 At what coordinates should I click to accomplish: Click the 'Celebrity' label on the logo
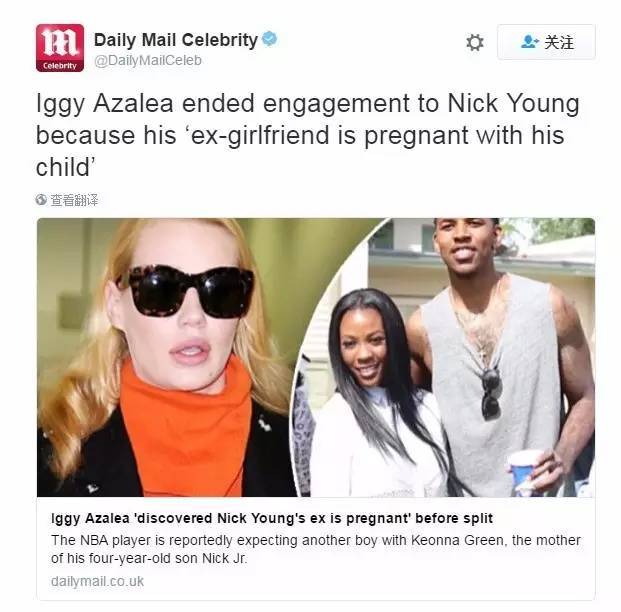pos(60,66)
